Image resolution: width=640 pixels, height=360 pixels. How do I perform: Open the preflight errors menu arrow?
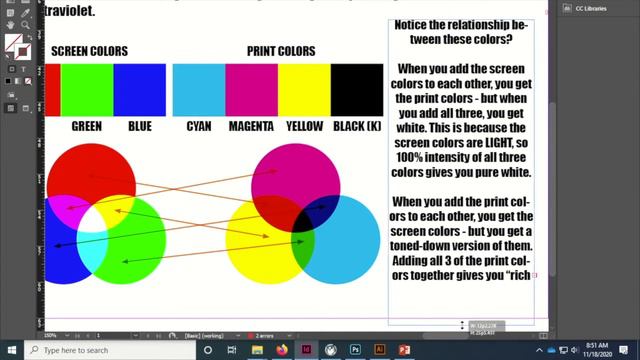click(289, 336)
